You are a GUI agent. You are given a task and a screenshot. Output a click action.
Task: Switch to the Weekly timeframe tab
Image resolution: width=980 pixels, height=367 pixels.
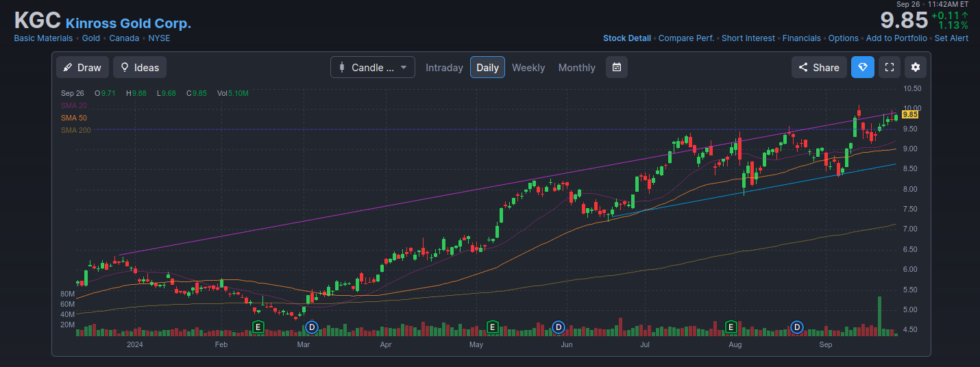pos(528,67)
